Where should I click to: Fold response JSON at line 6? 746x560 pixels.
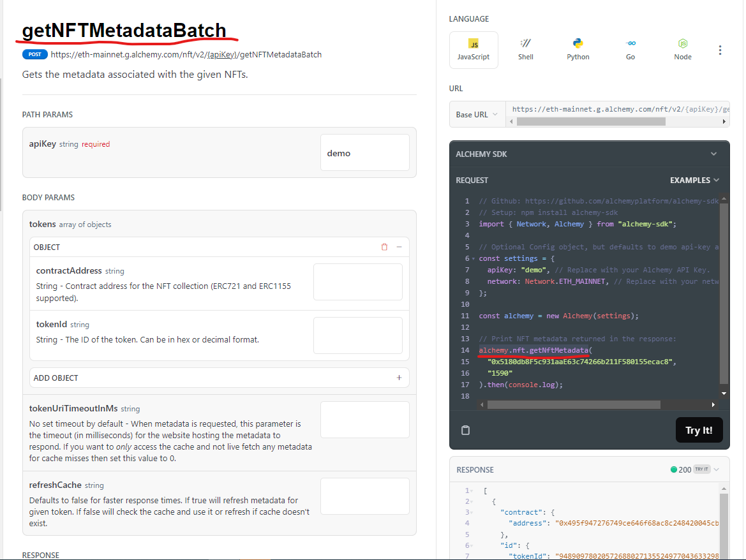(x=472, y=545)
